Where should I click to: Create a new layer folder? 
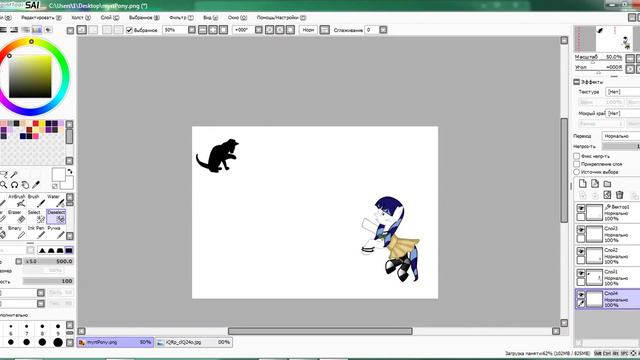point(607,184)
